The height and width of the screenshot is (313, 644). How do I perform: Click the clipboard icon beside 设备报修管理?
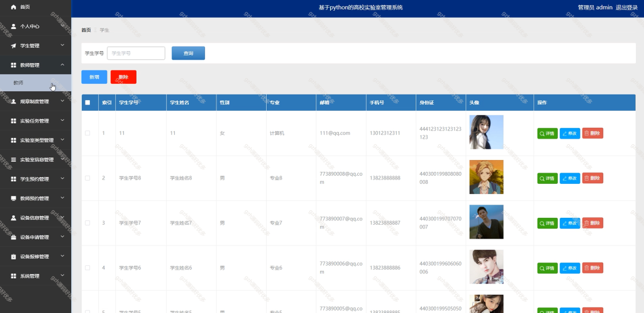[13, 257]
